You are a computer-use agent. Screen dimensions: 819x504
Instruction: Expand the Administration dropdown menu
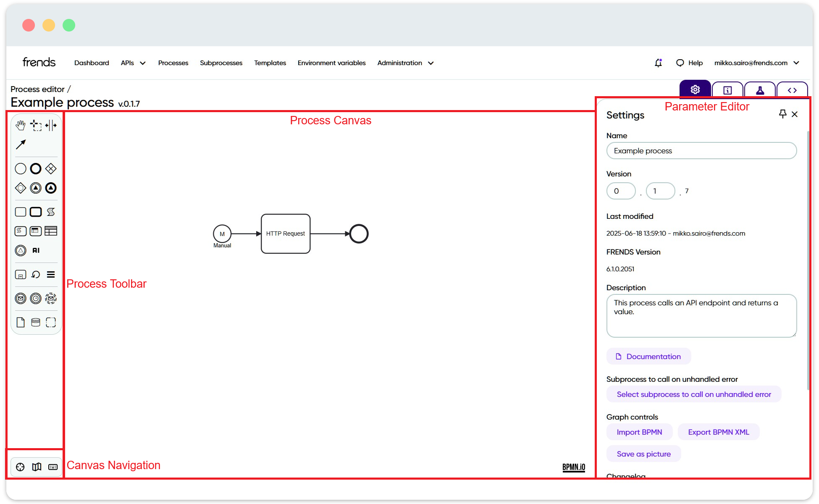[405, 63]
